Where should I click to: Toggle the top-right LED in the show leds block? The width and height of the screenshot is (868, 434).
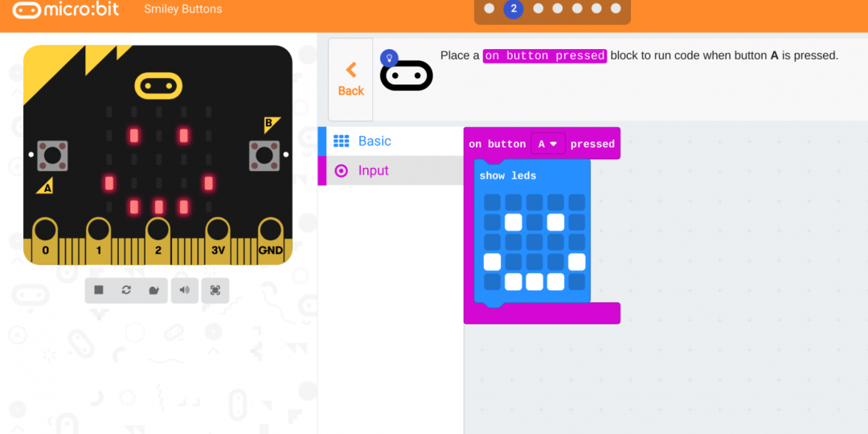576,203
